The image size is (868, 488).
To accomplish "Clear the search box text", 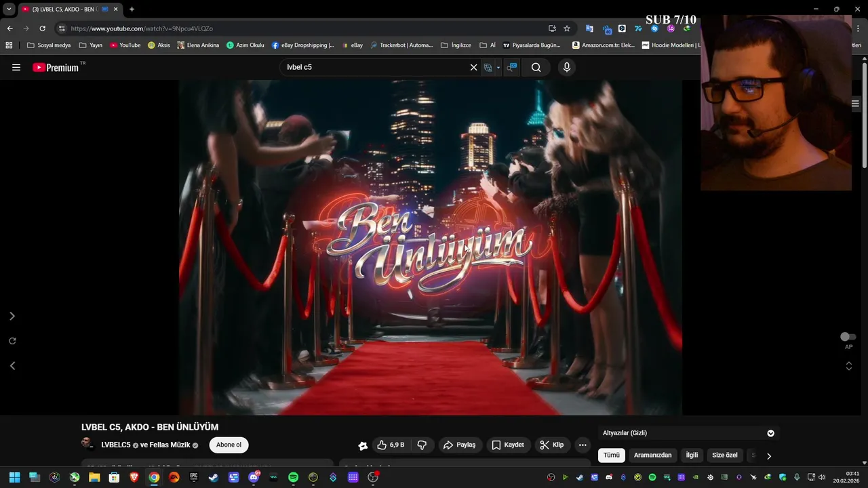I will click(x=473, y=67).
